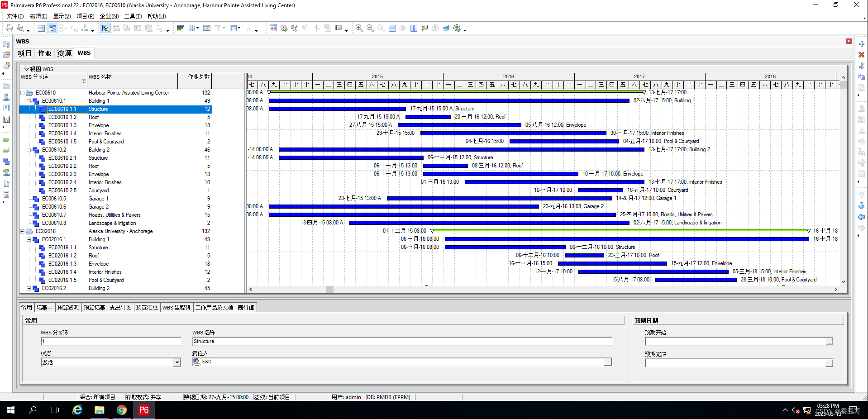
Task: Open the Activities green bar sidebar icon
Action: (x=6, y=140)
